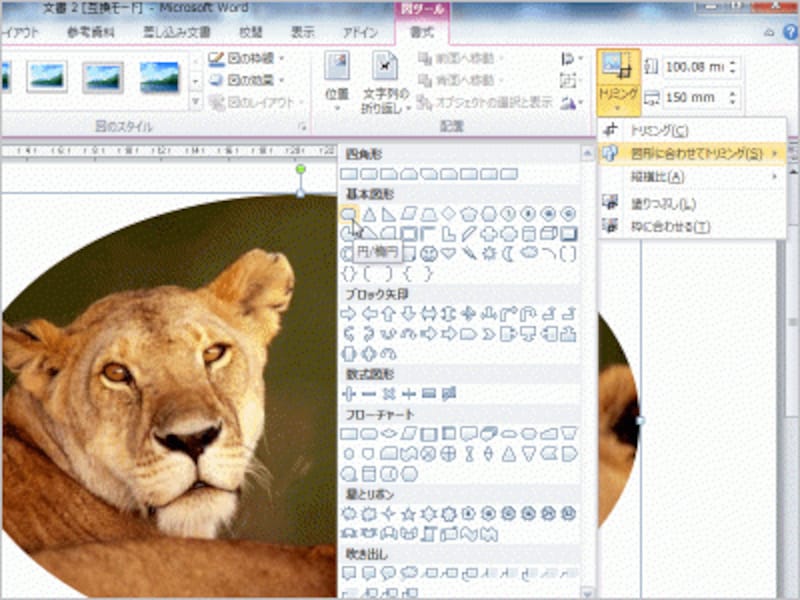Open the 図の効果 picture effects dropdown
This screenshot has width=800, height=600.
point(247,81)
